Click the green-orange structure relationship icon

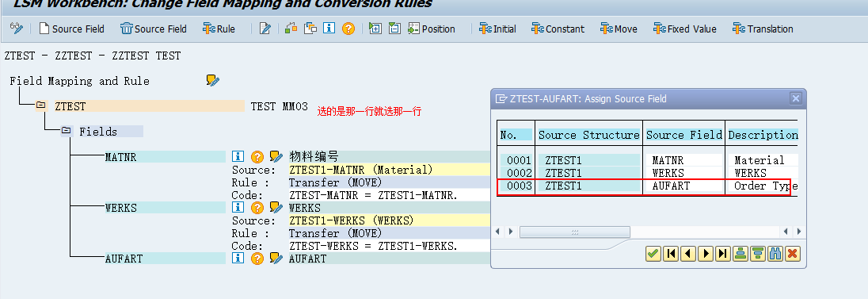[291, 29]
